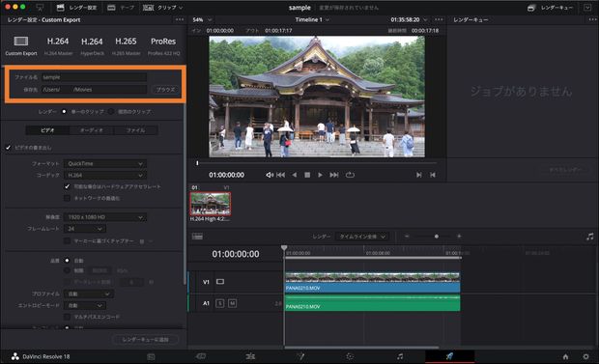Toggle the Export Video checkbox

(x=9, y=148)
